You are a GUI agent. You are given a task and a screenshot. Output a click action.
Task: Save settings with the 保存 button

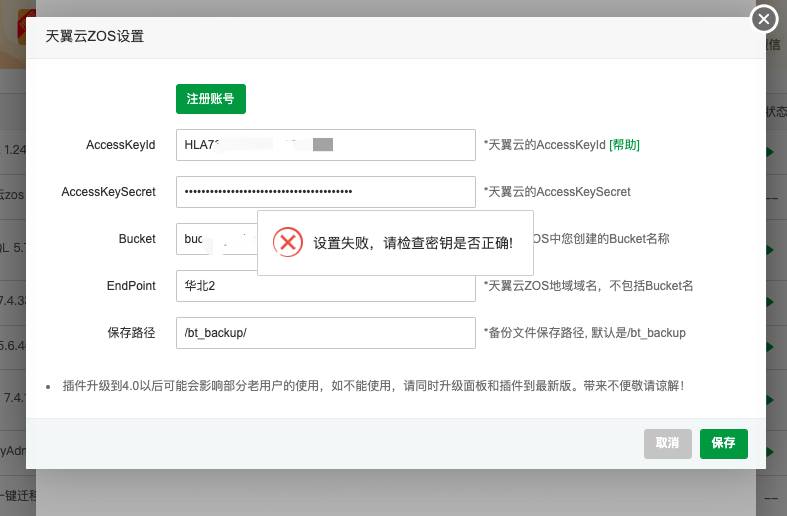[x=724, y=444]
